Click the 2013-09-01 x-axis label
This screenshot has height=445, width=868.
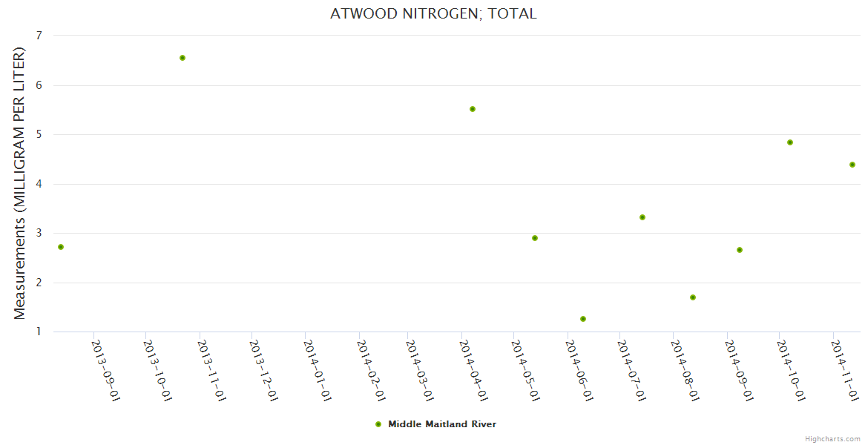[x=105, y=370]
